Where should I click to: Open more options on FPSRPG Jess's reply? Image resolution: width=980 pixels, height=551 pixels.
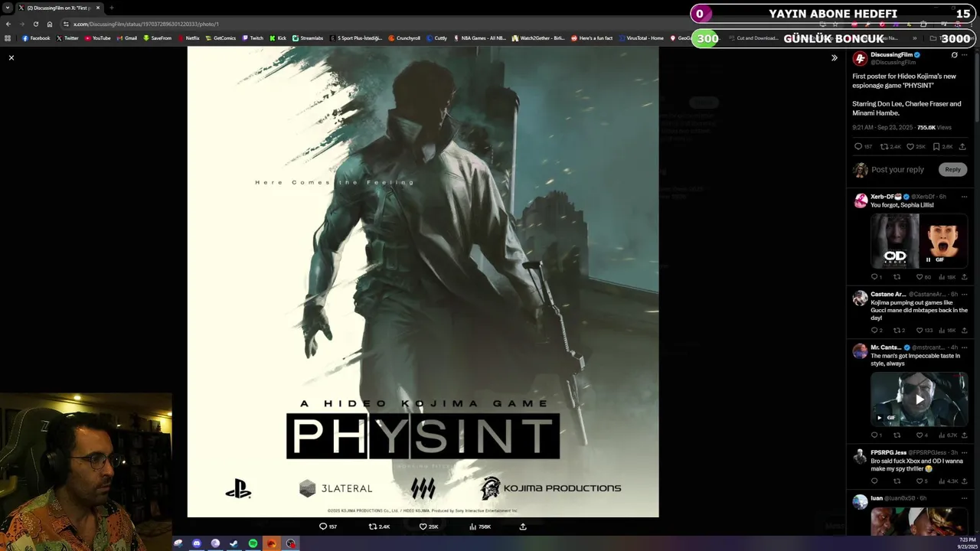(964, 452)
